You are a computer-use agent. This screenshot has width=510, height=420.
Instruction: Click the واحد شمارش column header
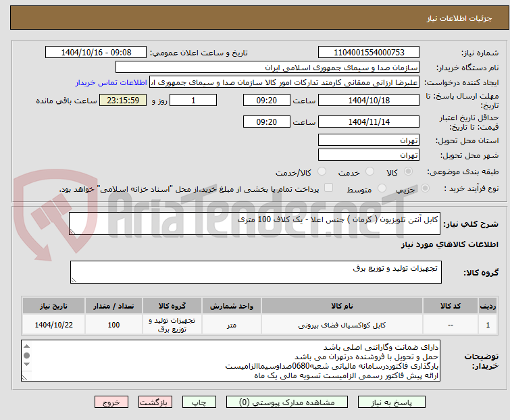tap(231, 306)
